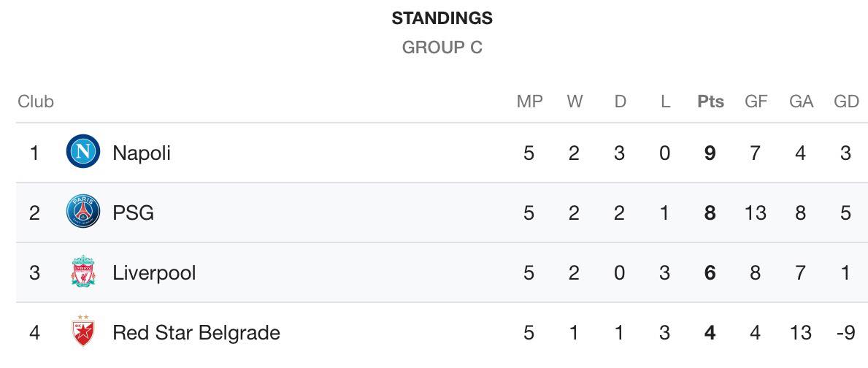The height and width of the screenshot is (368, 868).
Task: Click the W wins column header
Action: [575, 101]
